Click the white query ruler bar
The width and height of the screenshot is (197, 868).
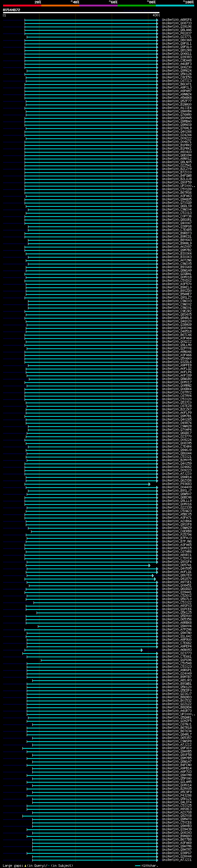point(81,13)
